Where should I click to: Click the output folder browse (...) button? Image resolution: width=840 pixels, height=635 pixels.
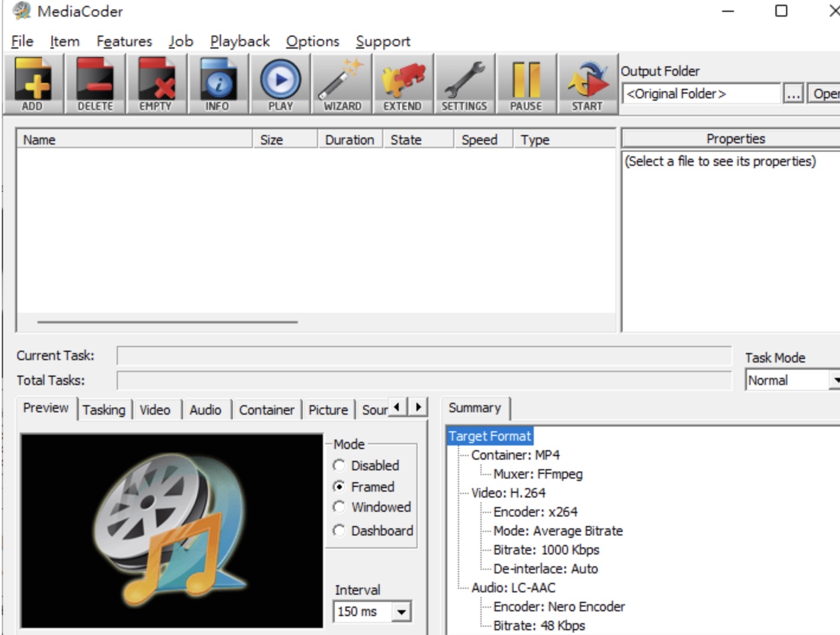click(x=793, y=94)
